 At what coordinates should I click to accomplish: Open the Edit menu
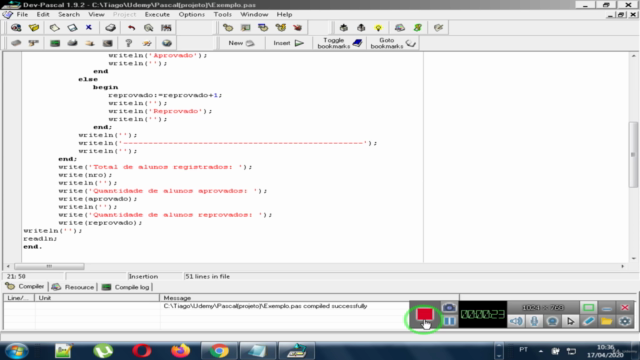(x=43, y=14)
